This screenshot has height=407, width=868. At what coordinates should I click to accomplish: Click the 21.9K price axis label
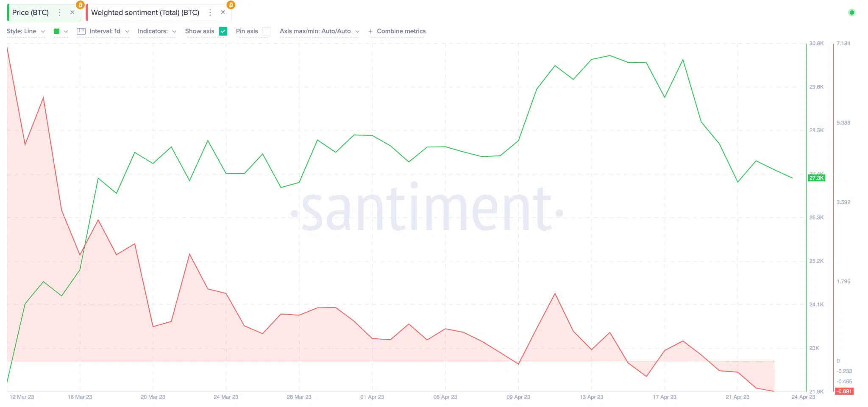click(816, 392)
